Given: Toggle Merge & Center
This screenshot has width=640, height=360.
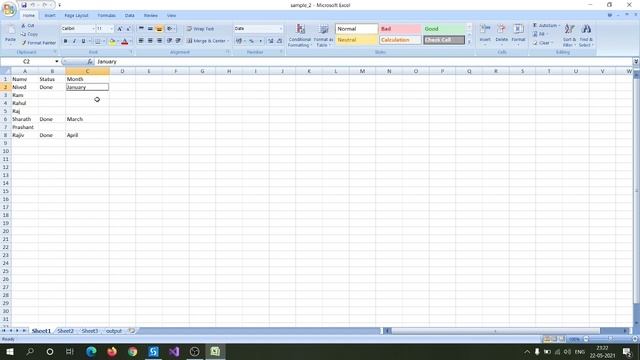Looking at the screenshot, I should click(x=206, y=40).
